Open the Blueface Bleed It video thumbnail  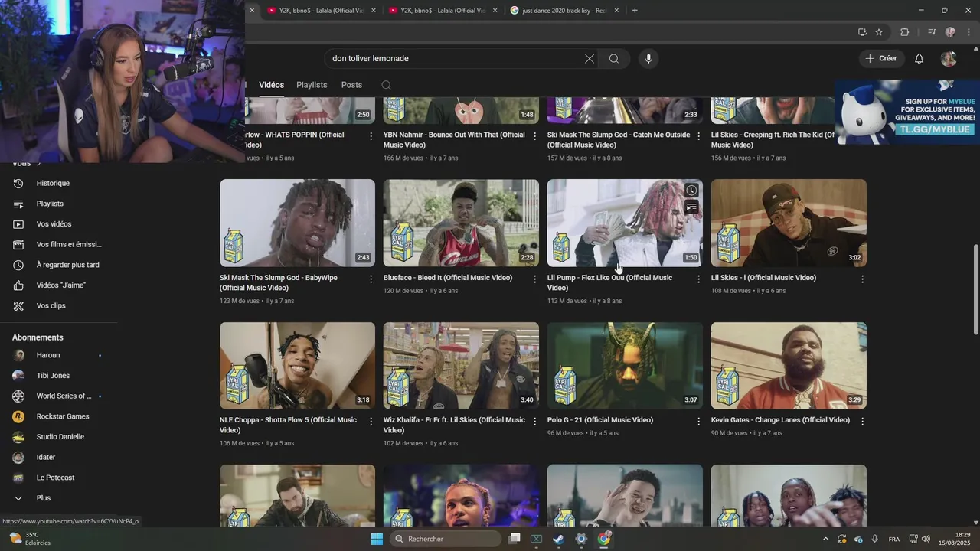(x=461, y=223)
